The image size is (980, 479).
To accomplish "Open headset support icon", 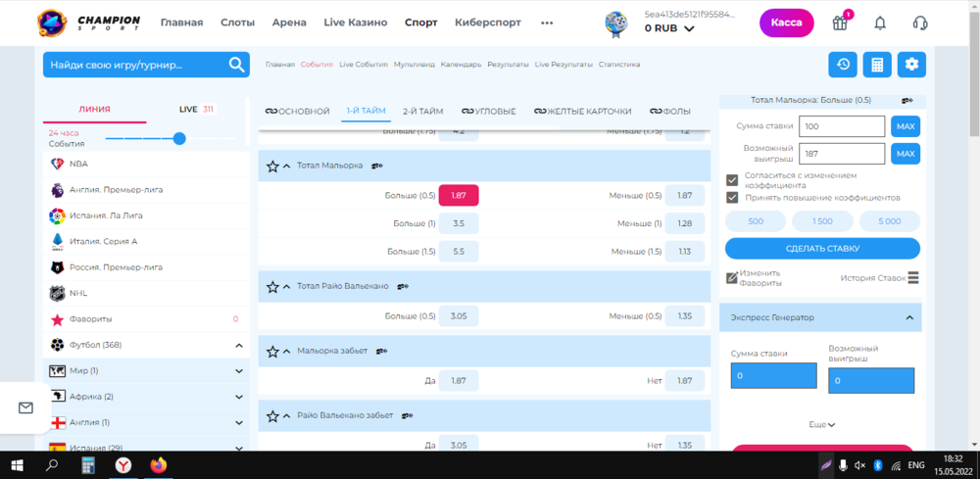I will coord(919,24).
